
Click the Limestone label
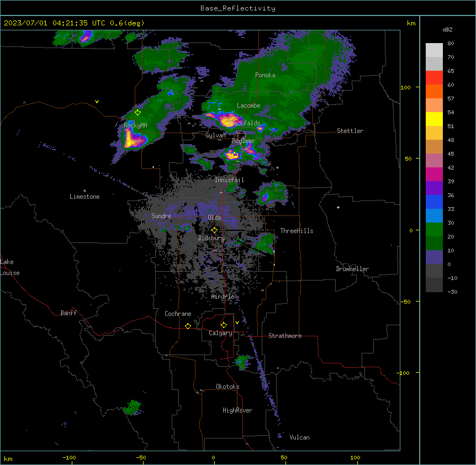[84, 197]
